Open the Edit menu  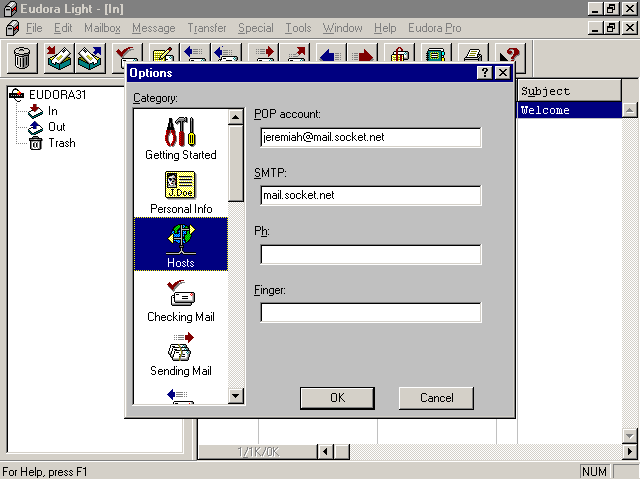(x=63, y=28)
